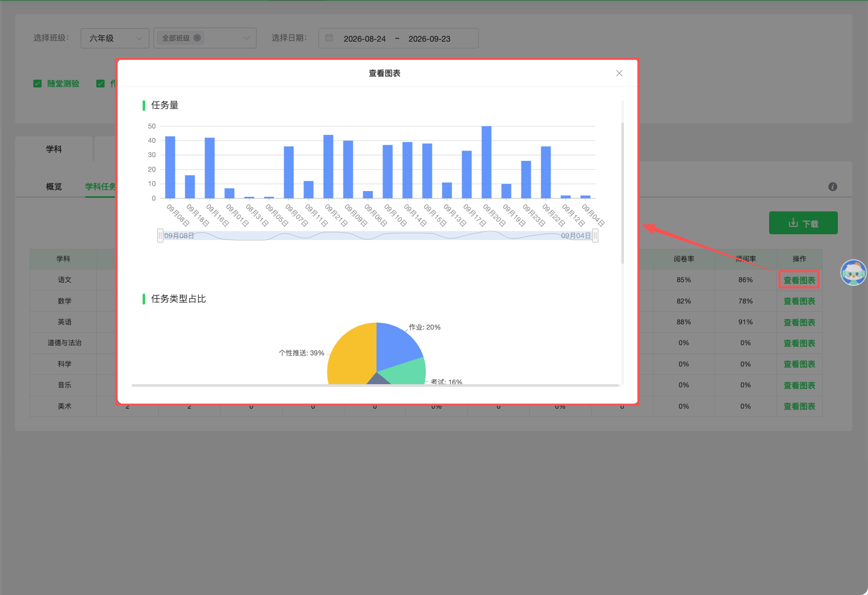Open 查看图表 for 英语 row

point(799,322)
